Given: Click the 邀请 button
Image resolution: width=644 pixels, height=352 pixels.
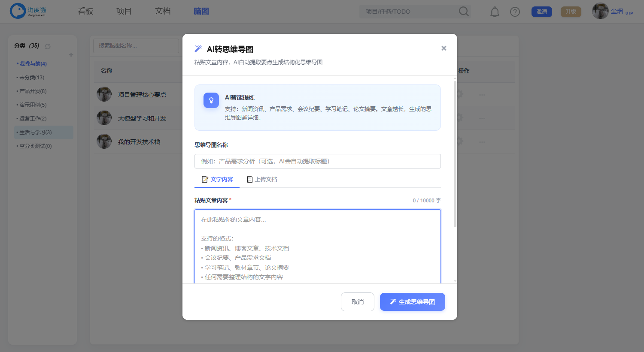Looking at the screenshot, I should click(x=542, y=12).
